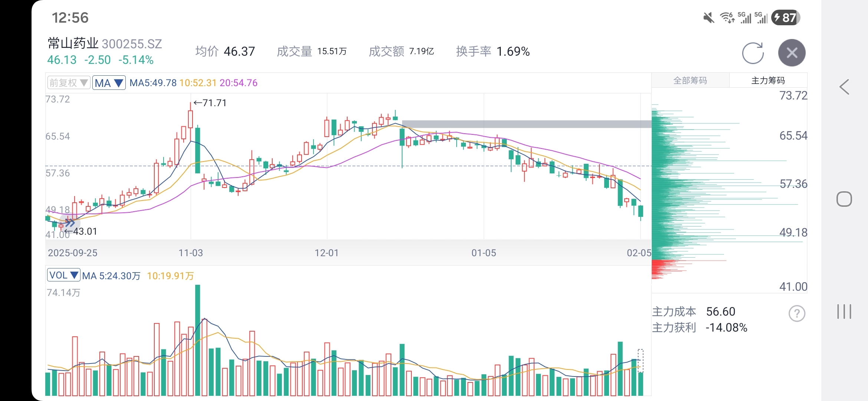Tap the refresh icon

pyautogui.click(x=753, y=53)
